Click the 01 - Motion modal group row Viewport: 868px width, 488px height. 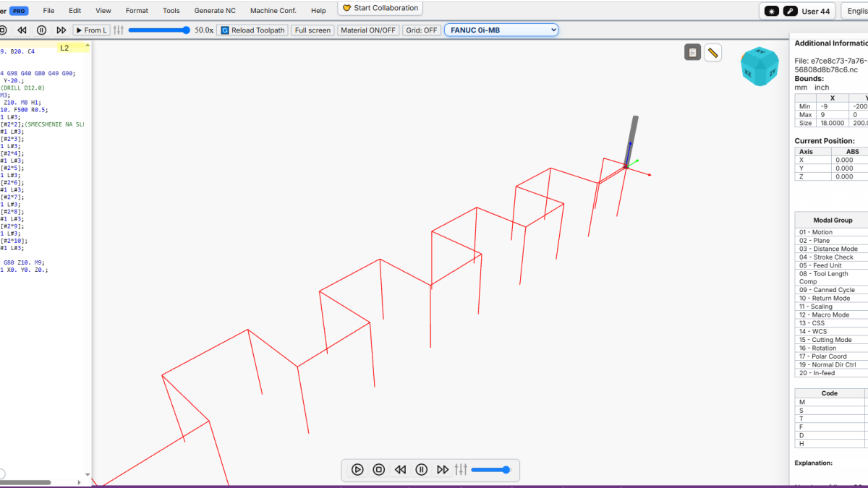832,232
